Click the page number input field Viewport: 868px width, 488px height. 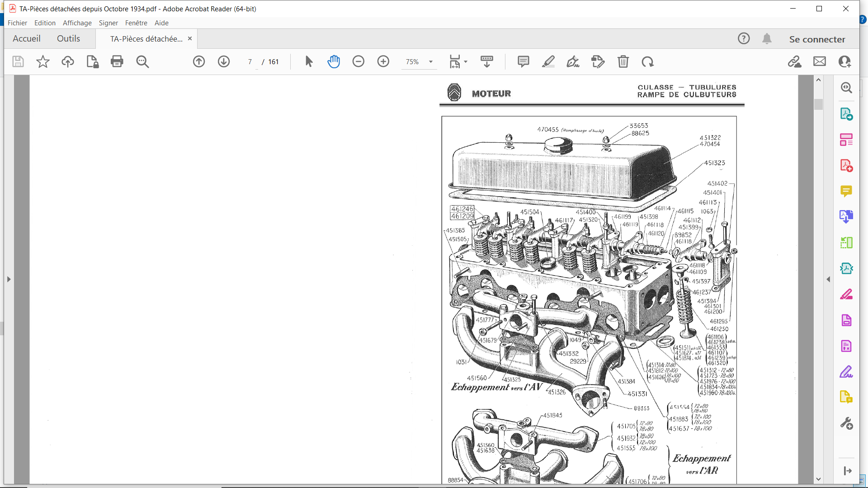point(250,62)
